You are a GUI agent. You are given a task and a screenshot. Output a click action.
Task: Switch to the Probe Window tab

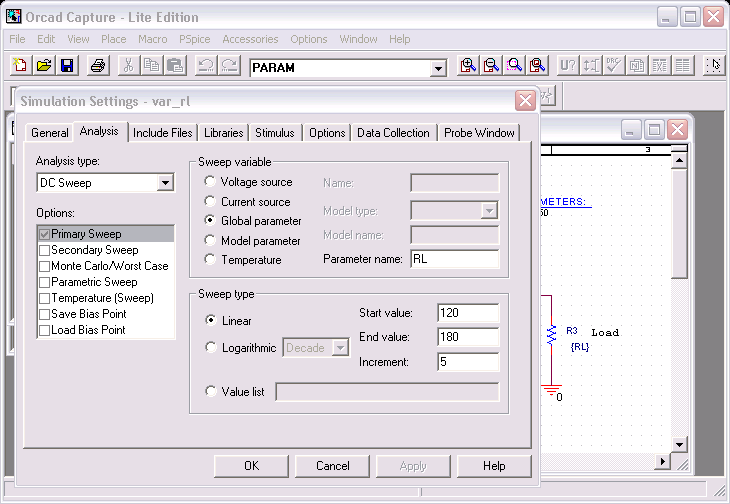tap(479, 133)
